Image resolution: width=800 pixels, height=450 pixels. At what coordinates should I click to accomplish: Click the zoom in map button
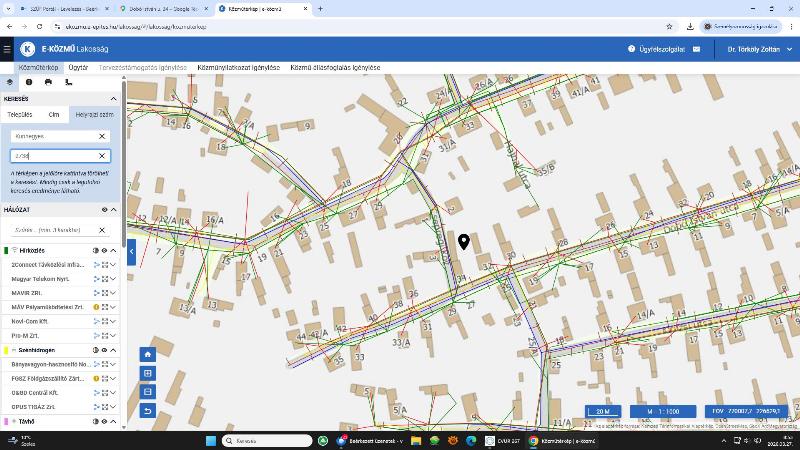click(148, 373)
